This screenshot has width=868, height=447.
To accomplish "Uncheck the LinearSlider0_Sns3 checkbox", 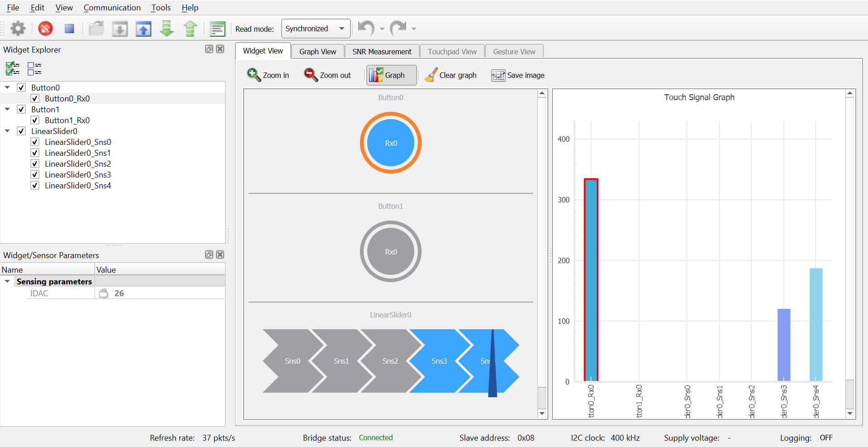I will point(35,174).
